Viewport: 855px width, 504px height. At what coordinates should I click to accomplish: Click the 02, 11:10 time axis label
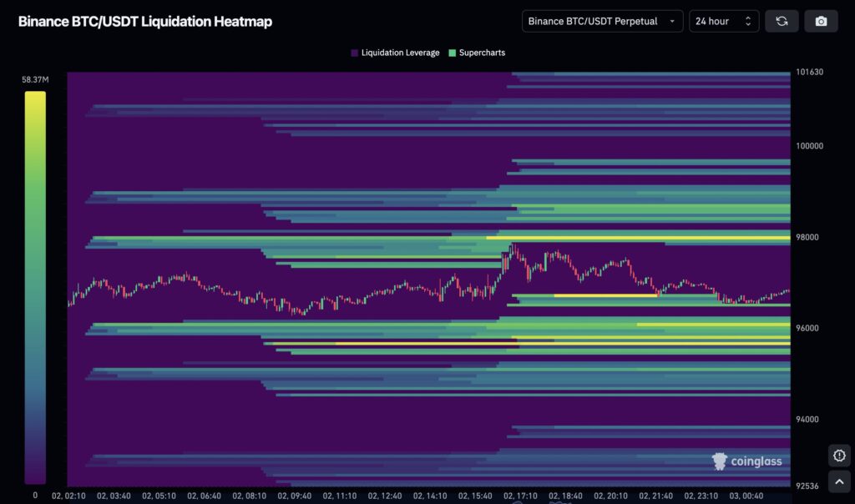point(340,496)
